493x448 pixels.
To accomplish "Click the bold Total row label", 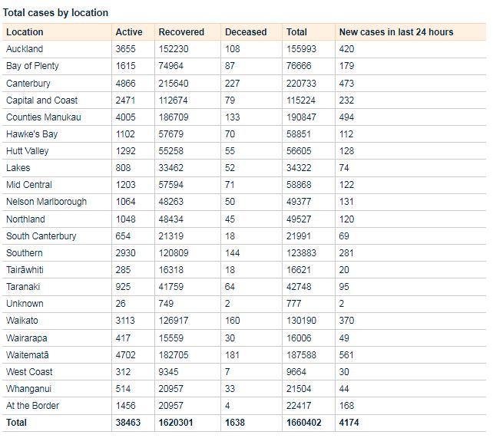I will tap(16, 423).
